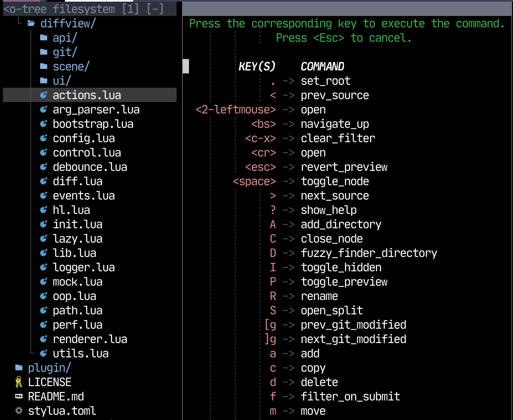Select the path.lua file
Viewport: 513px width, 420px height.
(x=78, y=310)
